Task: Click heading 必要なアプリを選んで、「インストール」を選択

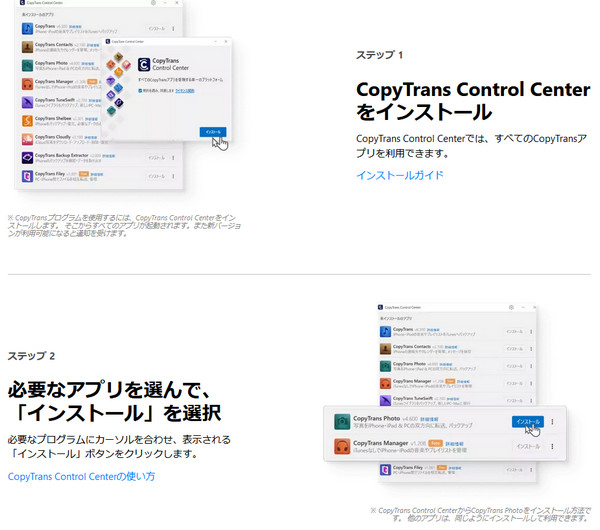Action: pyautogui.click(x=115, y=401)
